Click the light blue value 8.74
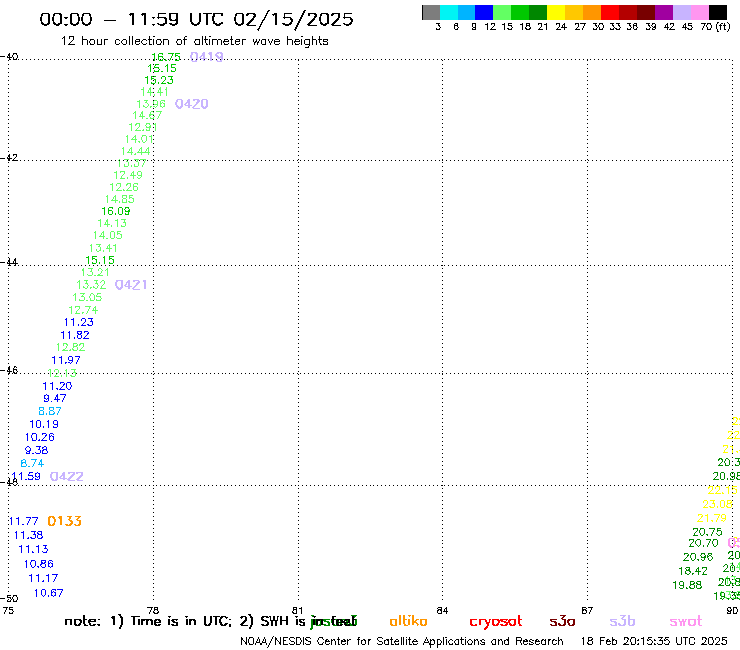Viewport: 740px width, 650px height. [32, 464]
